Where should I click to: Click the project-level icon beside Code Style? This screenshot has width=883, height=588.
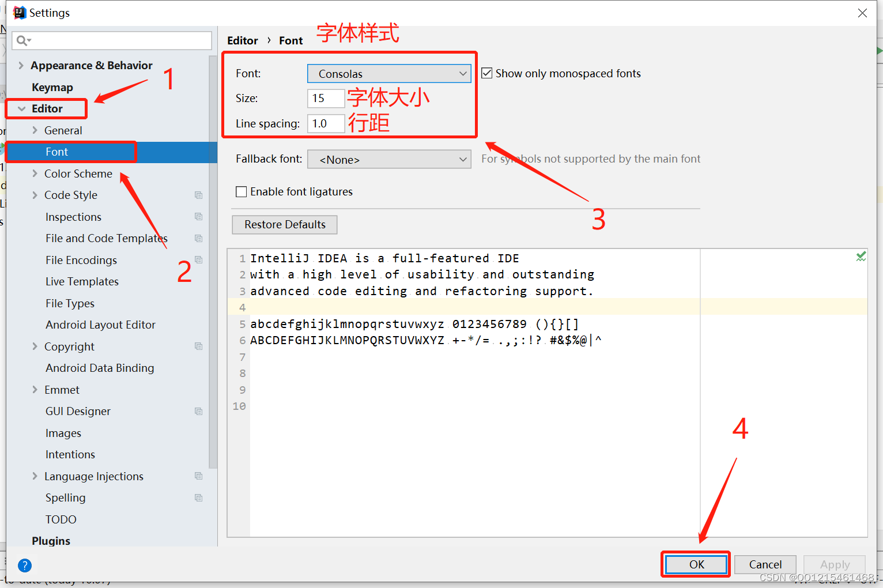click(x=198, y=195)
